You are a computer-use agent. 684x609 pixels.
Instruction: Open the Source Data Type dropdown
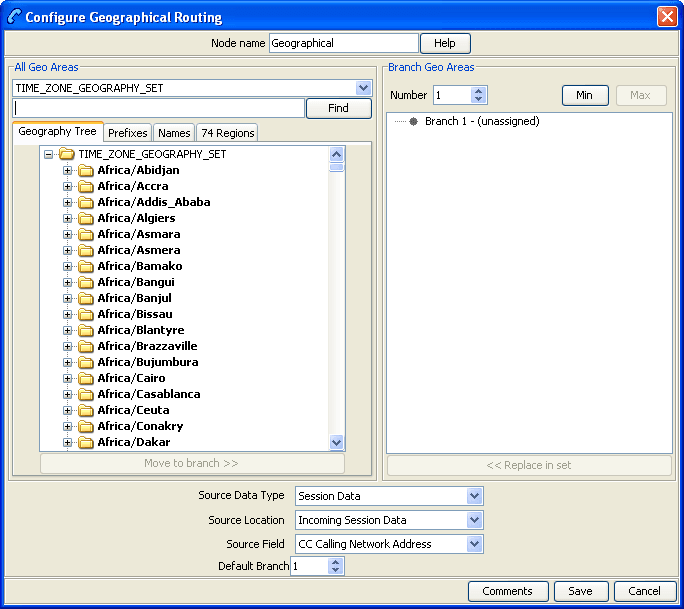pyautogui.click(x=474, y=496)
